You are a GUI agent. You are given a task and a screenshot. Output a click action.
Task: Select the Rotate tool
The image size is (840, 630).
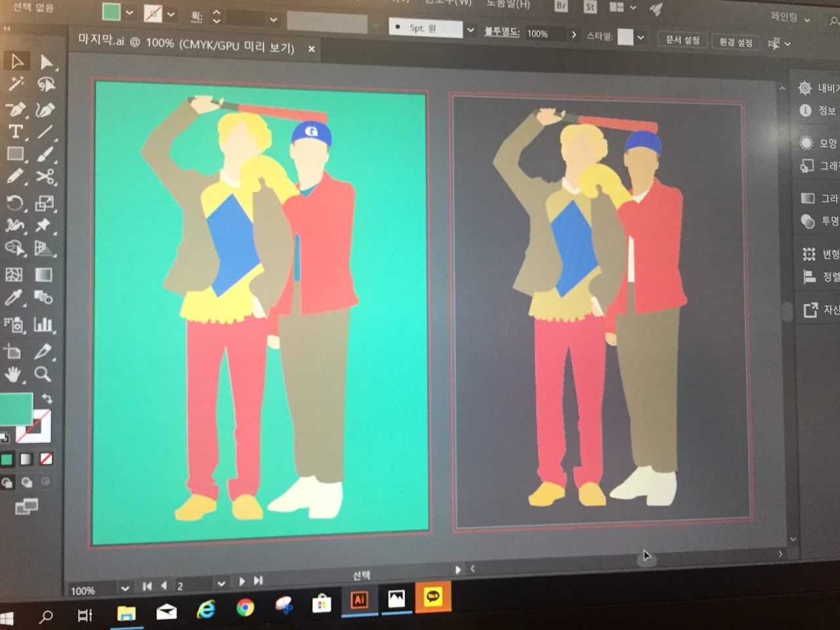[14, 203]
